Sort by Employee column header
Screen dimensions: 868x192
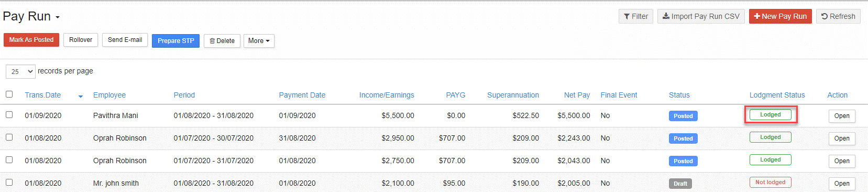(x=109, y=95)
